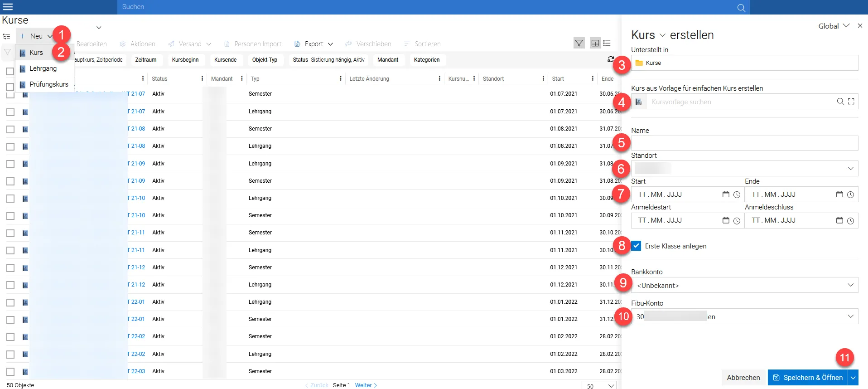Image resolution: width=868 pixels, height=389 pixels.
Task: Open Typ column options menu
Action: pos(341,78)
